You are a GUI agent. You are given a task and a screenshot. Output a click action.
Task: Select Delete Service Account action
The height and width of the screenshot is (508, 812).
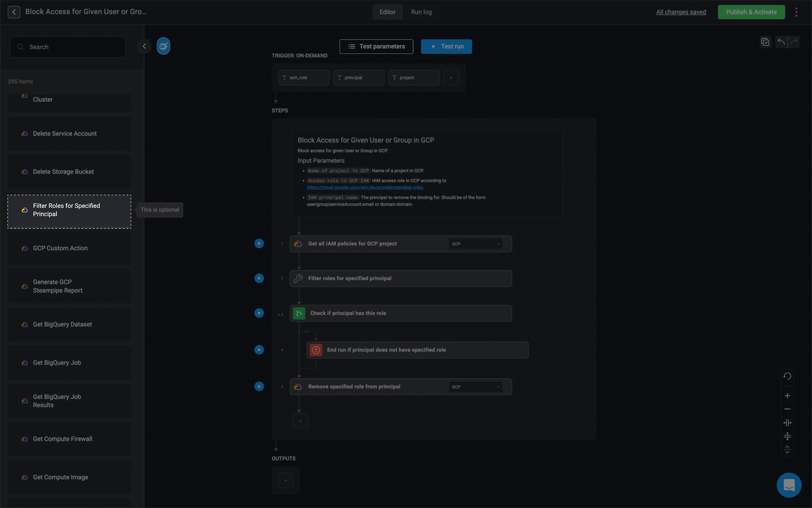(69, 134)
